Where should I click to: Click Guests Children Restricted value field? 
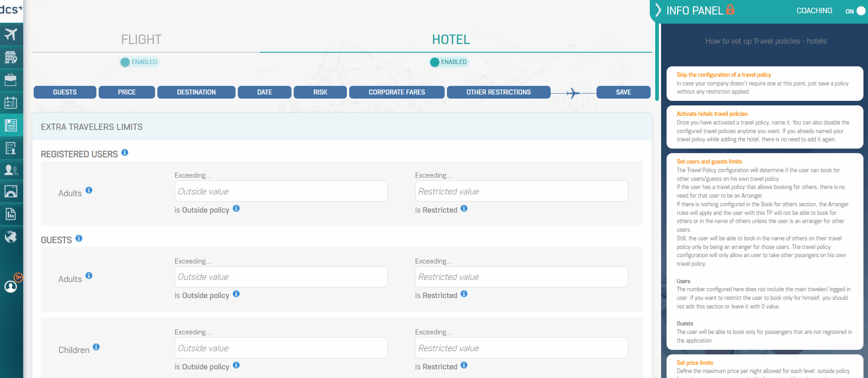pyautogui.click(x=521, y=348)
